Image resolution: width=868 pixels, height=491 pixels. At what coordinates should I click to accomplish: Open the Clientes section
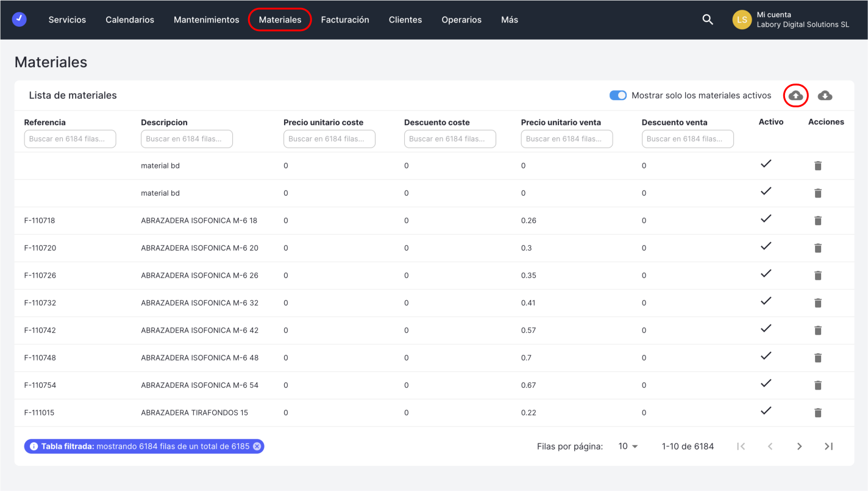point(405,20)
